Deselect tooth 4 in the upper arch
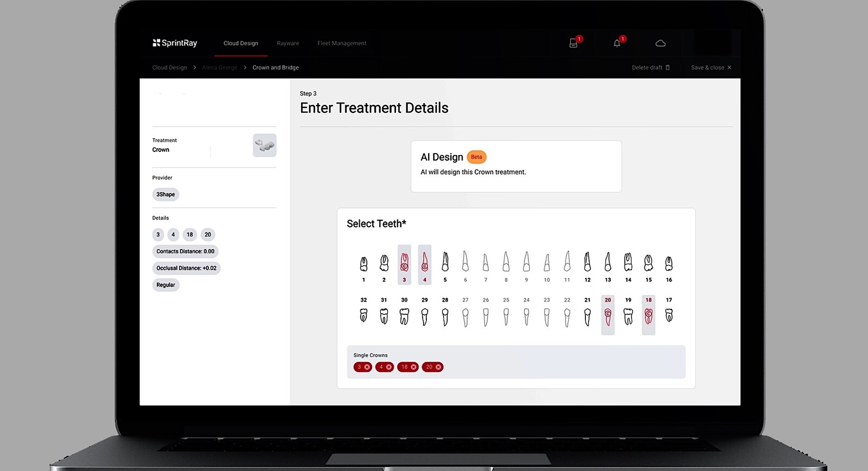Viewport: 868px width, 471px height. click(x=425, y=264)
